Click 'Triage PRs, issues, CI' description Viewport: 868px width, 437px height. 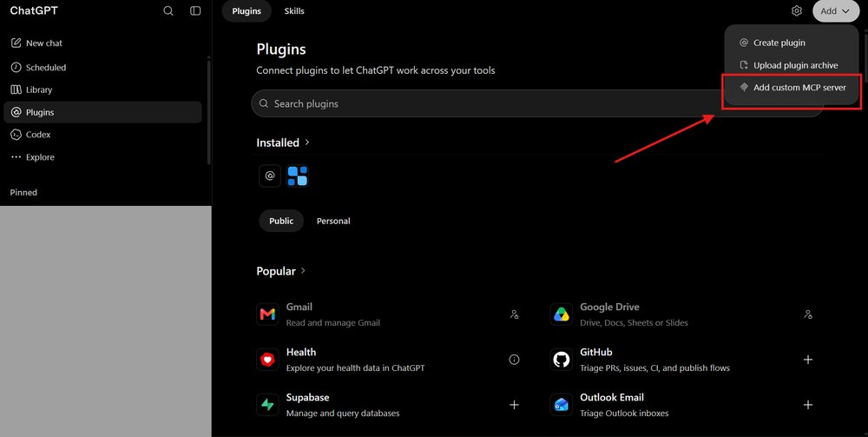pos(654,368)
